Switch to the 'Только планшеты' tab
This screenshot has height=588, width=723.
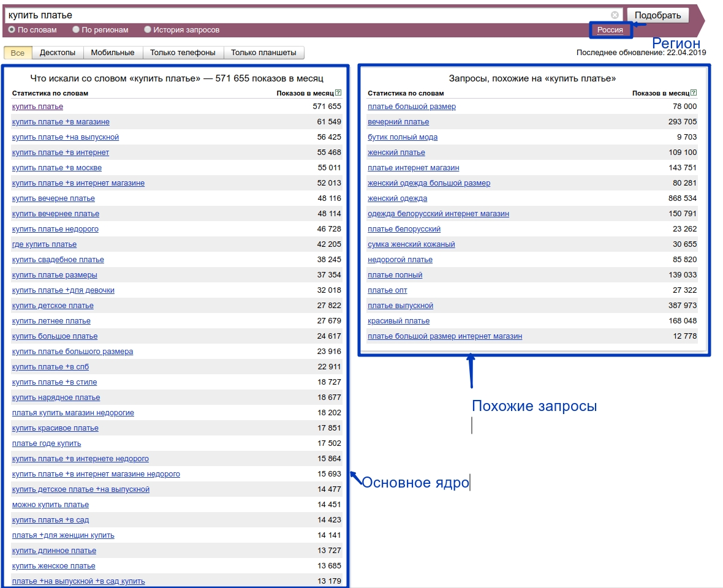pyautogui.click(x=263, y=53)
